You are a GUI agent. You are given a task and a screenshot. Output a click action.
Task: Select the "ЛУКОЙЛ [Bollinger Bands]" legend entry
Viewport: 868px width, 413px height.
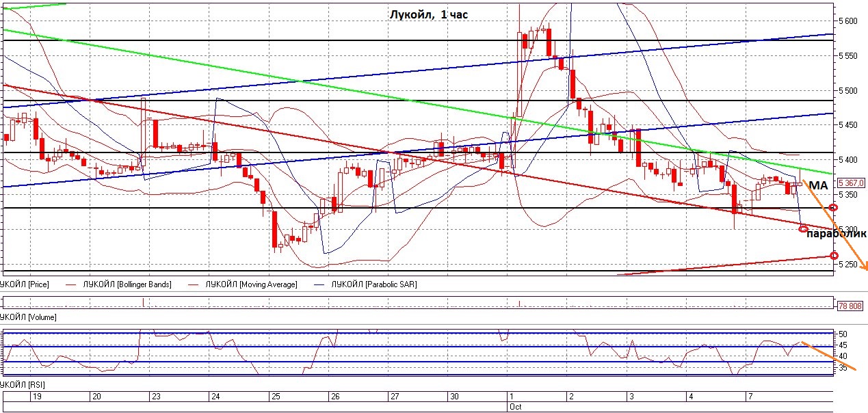(127, 284)
